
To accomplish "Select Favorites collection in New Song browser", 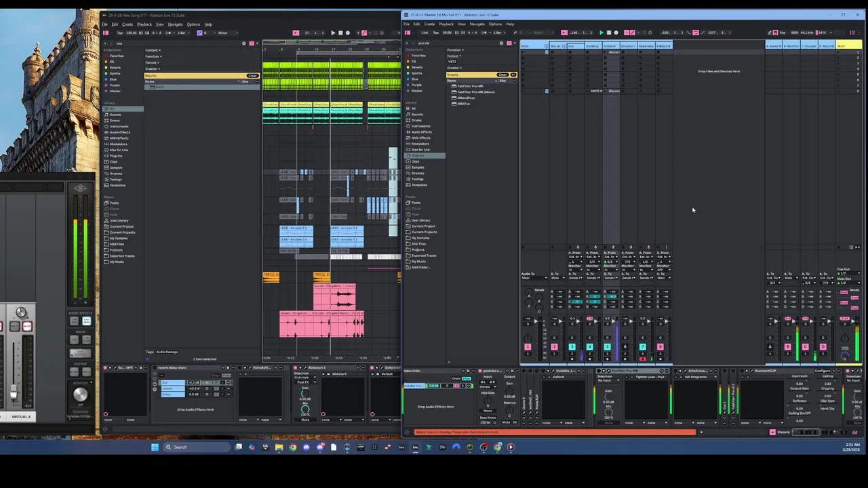I will pyautogui.click(x=116, y=56).
